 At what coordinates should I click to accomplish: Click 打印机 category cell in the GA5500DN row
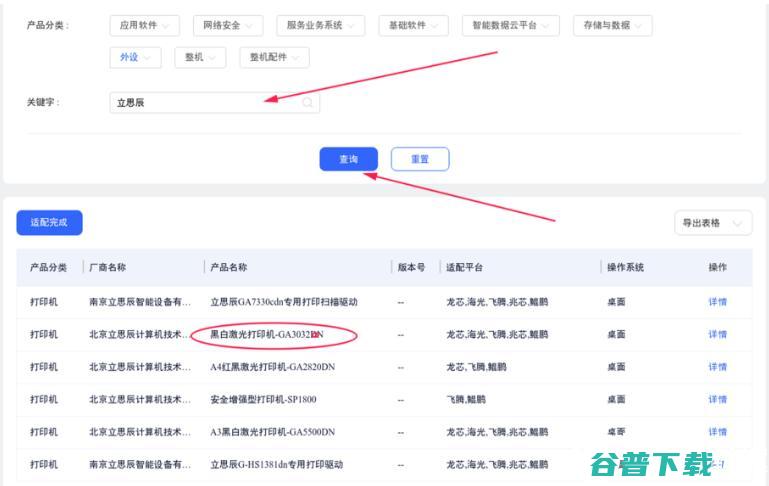click(44, 432)
